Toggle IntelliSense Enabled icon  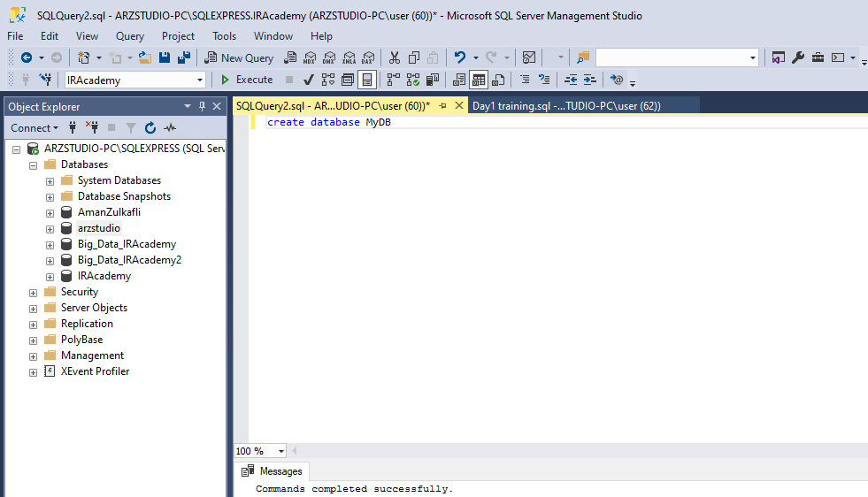click(367, 80)
